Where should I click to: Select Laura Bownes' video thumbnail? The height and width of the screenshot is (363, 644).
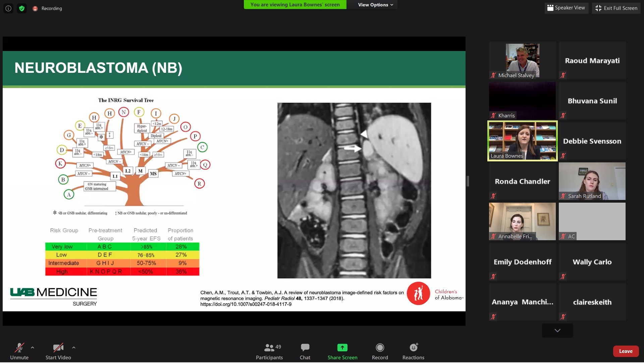(x=522, y=141)
